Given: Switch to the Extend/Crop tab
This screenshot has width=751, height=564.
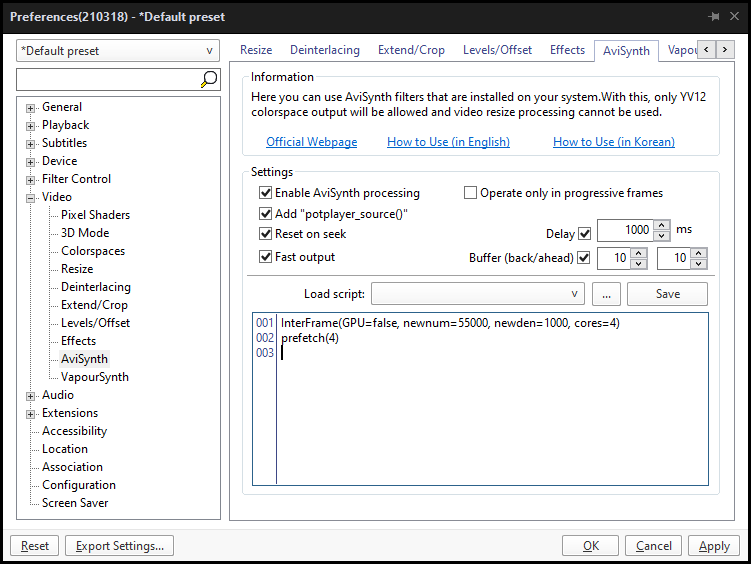Looking at the screenshot, I should (411, 50).
